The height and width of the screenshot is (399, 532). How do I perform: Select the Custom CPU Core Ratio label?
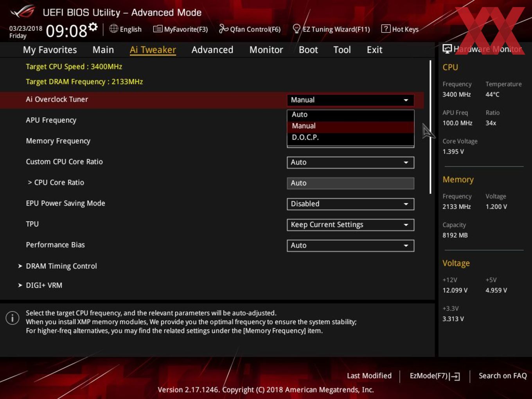pos(64,162)
